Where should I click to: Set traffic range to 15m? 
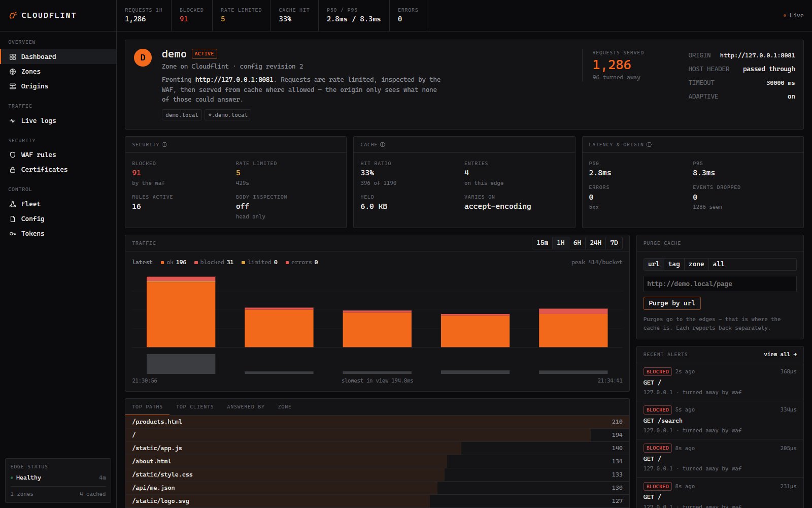542,243
